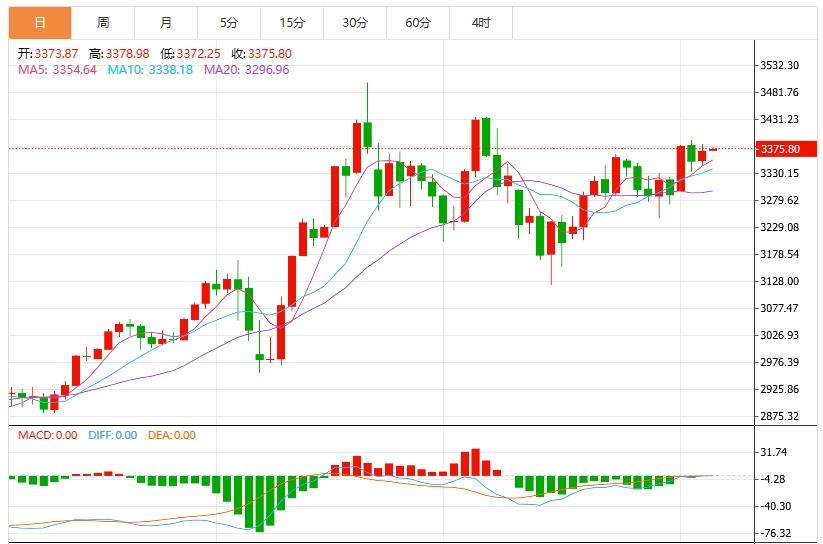Click the MA5 indicator label
Image resolution: width=823 pixels, height=544 pixels.
[x=57, y=69]
